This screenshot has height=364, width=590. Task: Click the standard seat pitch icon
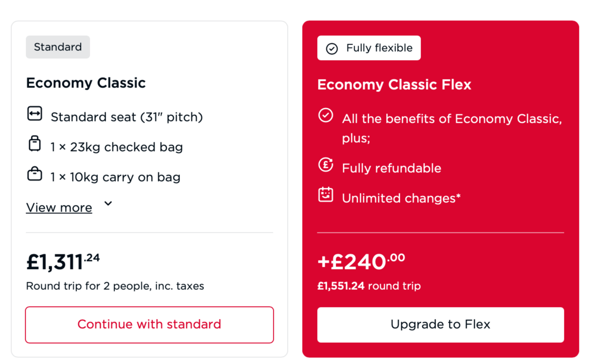(34, 114)
